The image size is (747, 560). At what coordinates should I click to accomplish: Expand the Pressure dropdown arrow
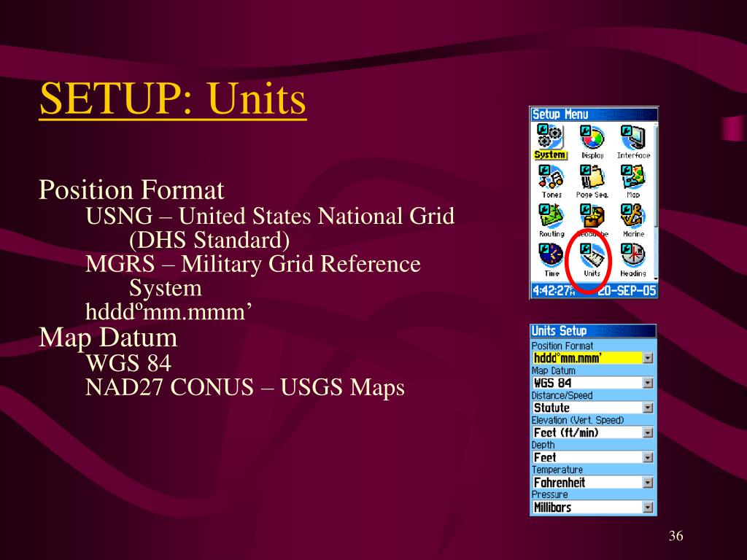pyautogui.click(x=648, y=507)
